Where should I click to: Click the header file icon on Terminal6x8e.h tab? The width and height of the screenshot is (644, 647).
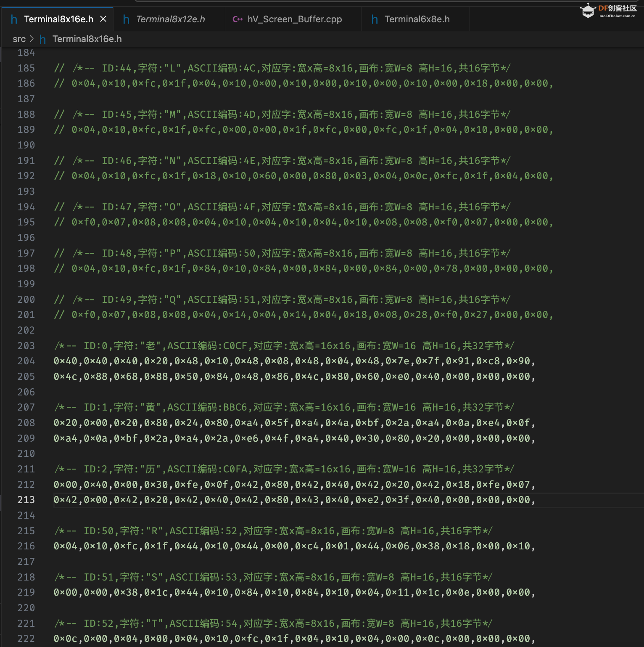(375, 19)
